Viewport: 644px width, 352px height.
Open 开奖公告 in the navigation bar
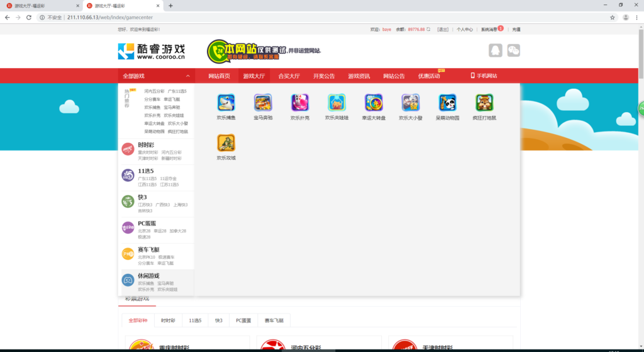tap(324, 76)
